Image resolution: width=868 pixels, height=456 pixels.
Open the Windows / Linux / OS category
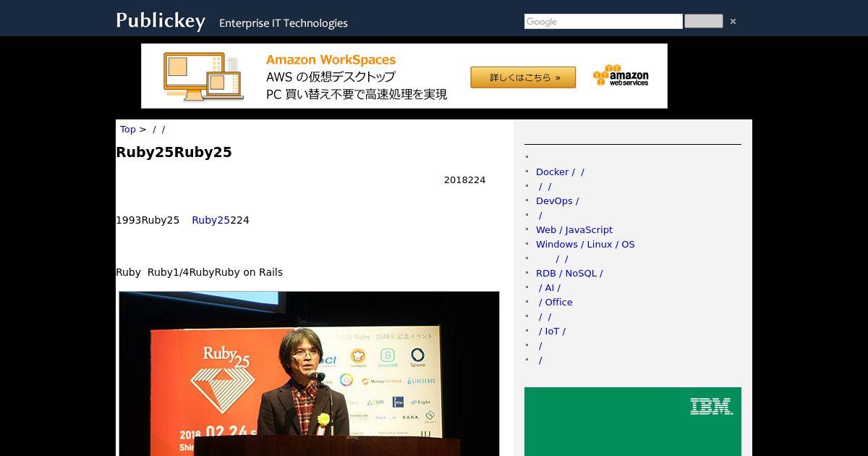585,245
